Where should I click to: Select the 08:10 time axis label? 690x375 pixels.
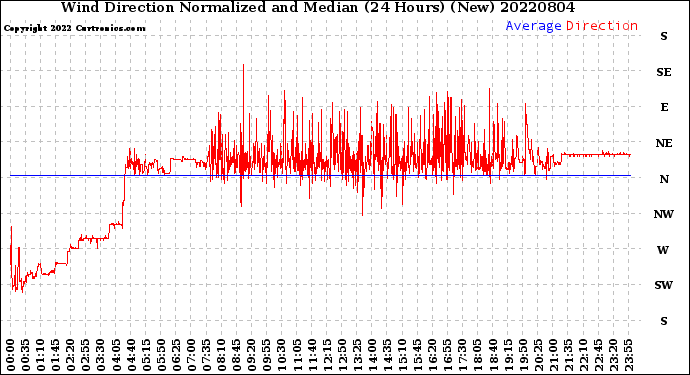tap(221, 355)
